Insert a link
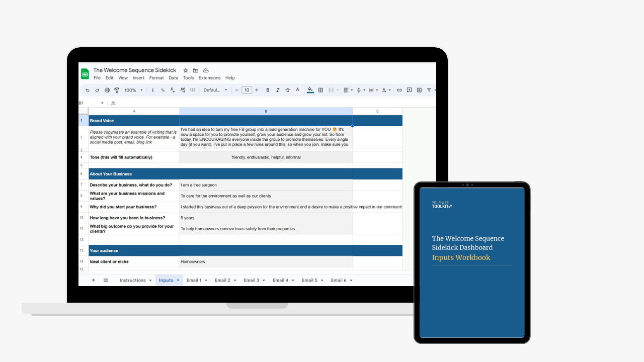This screenshot has width=644, height=362. click(399, 90)
